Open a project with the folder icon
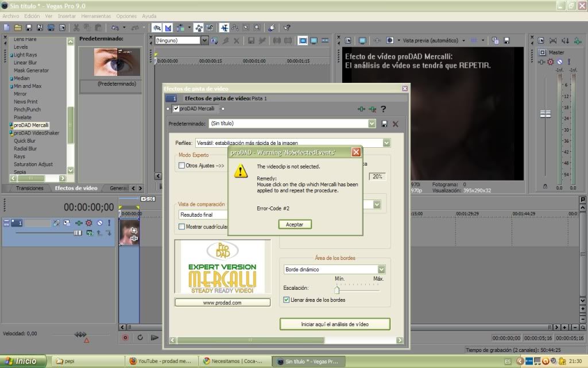588x368 pixels. [x=18, y=28]
